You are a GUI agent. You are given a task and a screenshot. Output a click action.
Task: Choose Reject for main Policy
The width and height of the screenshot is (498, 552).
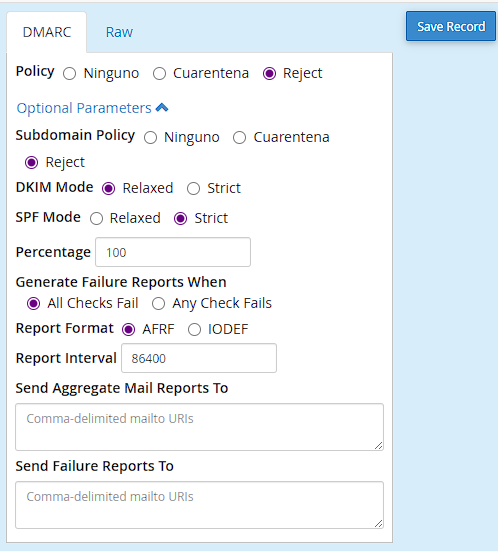point(269,74)
